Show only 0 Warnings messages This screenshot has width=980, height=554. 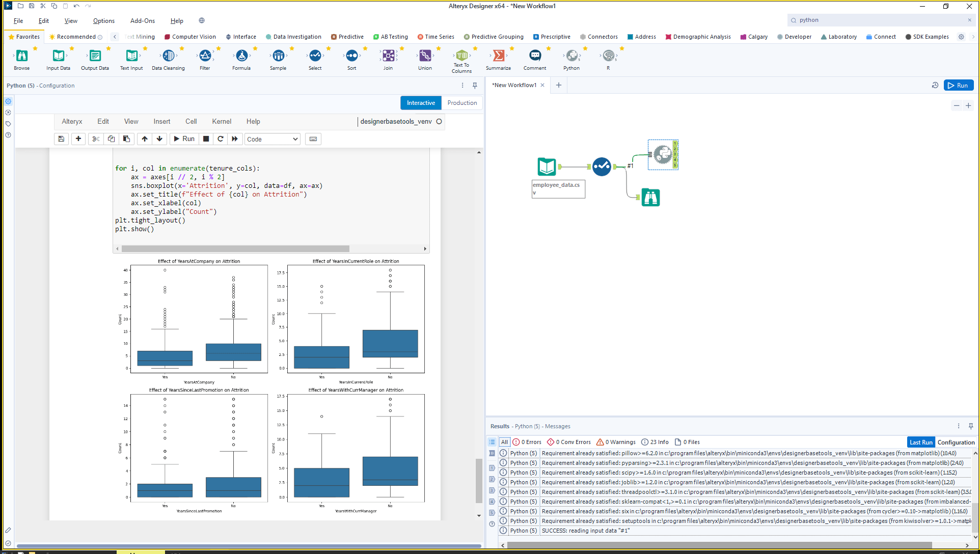pyautogui.click(x=616, y=442)
